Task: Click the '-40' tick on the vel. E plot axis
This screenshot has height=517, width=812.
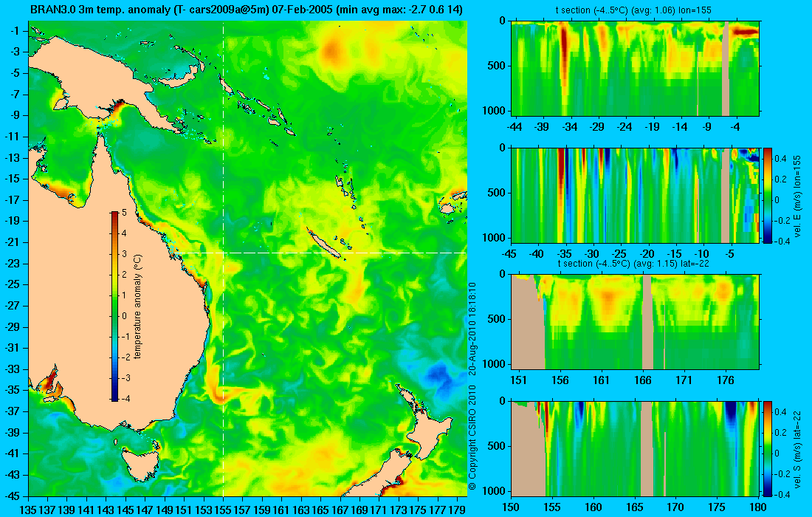Action: click(x=537, y=254)
